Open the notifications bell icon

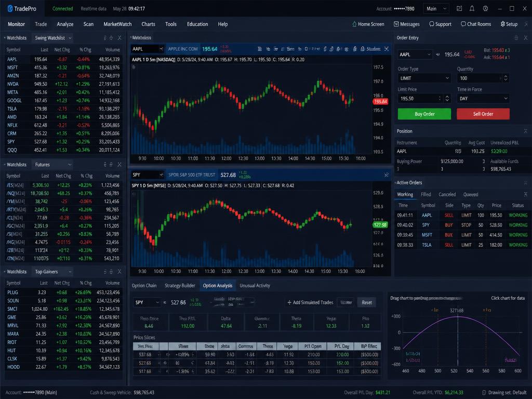(472, 9)
